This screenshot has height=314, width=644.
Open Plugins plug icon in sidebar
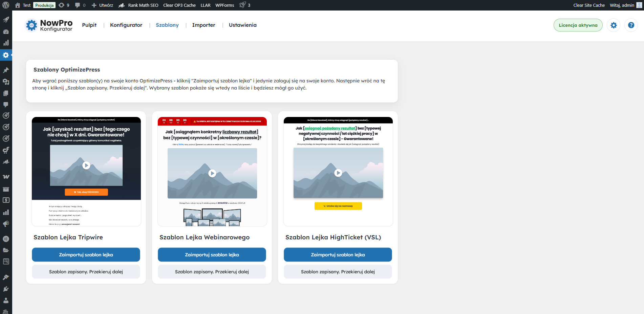(6, 289)
